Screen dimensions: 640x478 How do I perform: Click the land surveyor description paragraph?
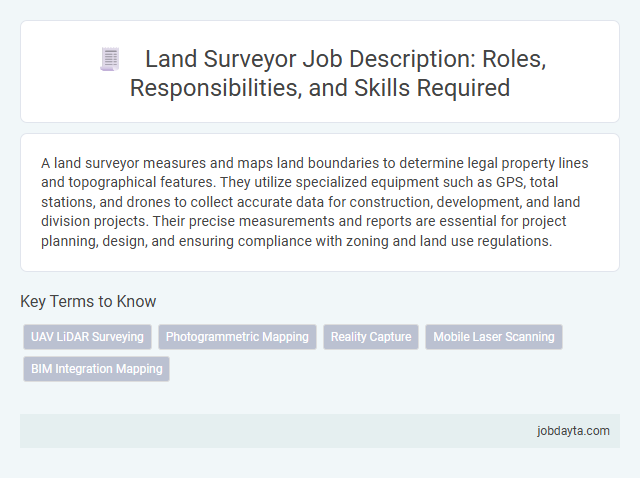(x=315, y=202)
